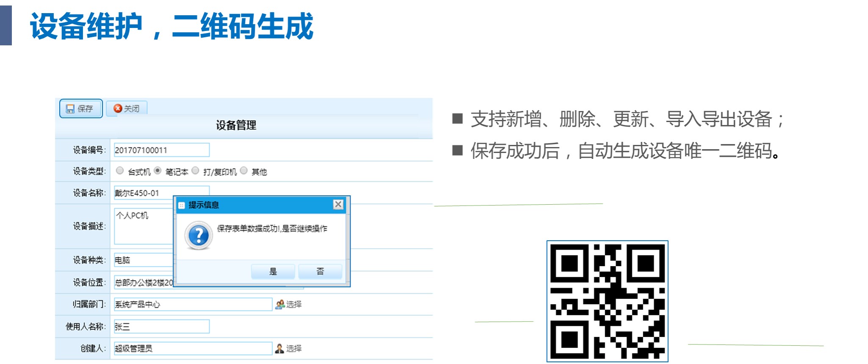Click the 设备种类 field showing 电脑
Viewport: 868px width, 364px height.
click(x=144, y=260)
